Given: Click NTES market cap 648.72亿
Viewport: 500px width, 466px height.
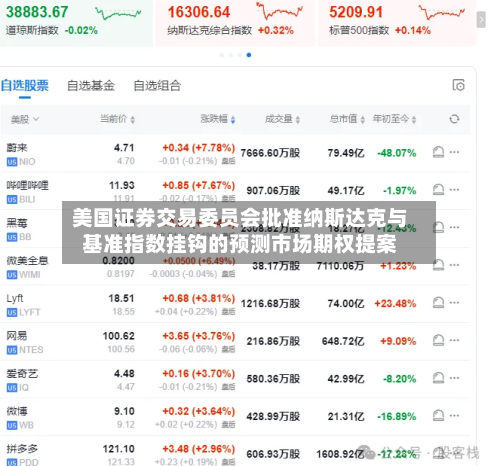Looking at the screenshot, I should 343,341.
